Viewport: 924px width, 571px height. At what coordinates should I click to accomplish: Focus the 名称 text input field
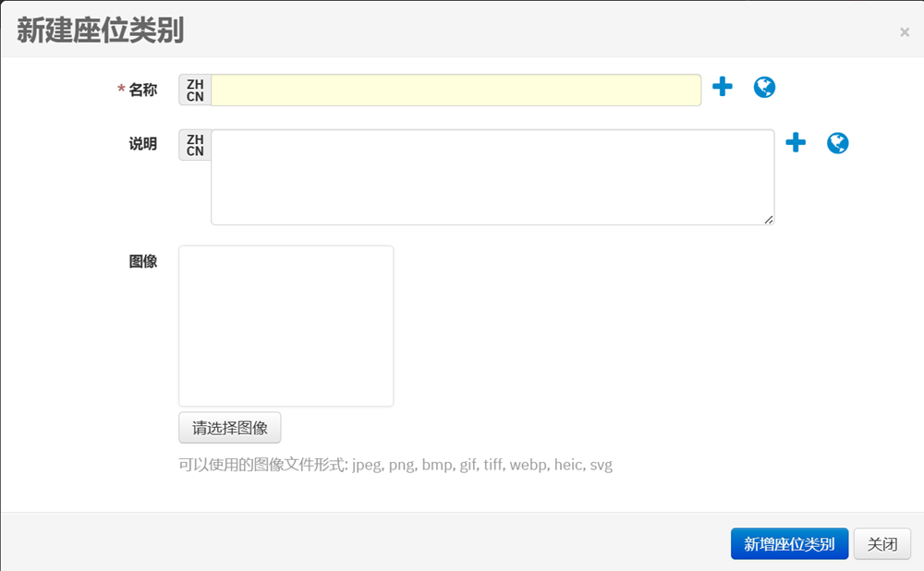456,91
